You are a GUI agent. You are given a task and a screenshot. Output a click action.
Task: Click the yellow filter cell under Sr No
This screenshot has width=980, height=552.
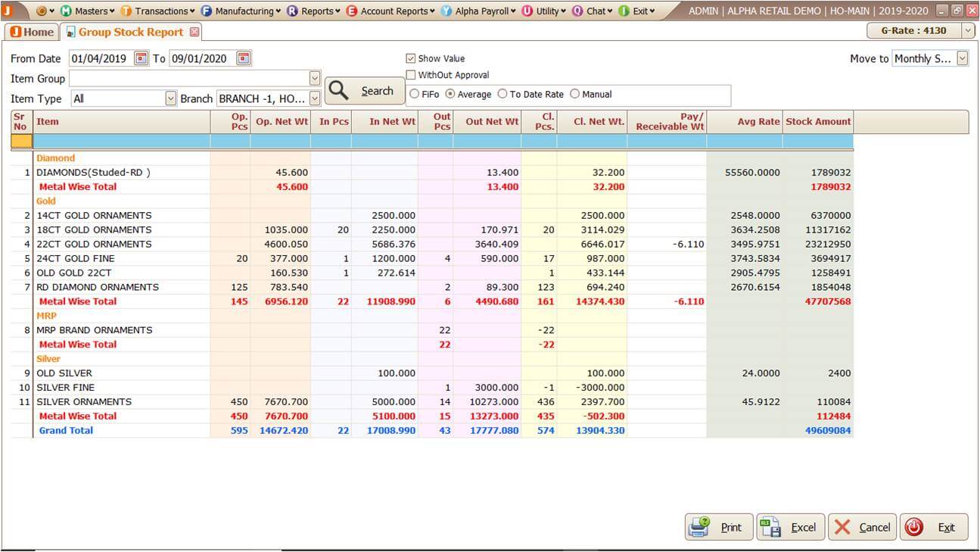click(x=21, y=142)
